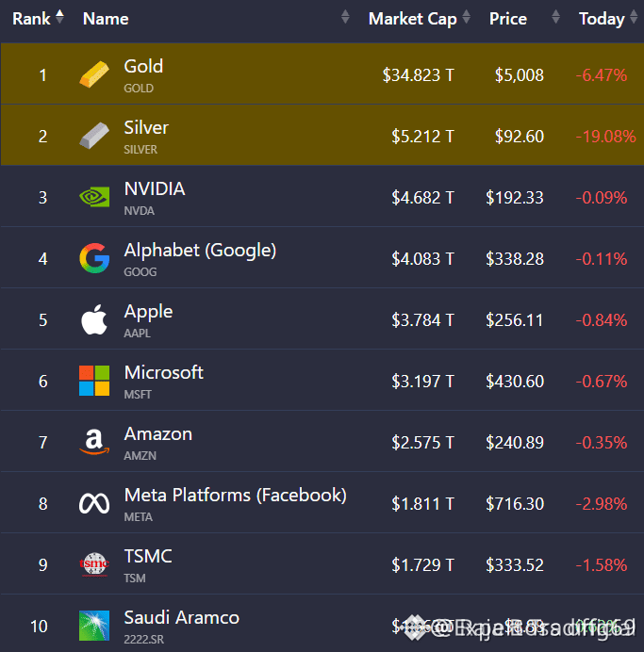This screenshot has width=644, height=652.
Task: Click the Microsoft logo icon
Action: tap(94, 381)
